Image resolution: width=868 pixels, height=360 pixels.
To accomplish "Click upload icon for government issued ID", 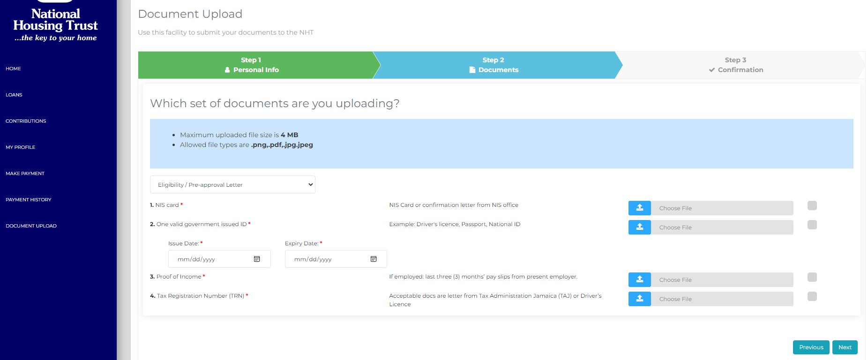I will point(639,227).
